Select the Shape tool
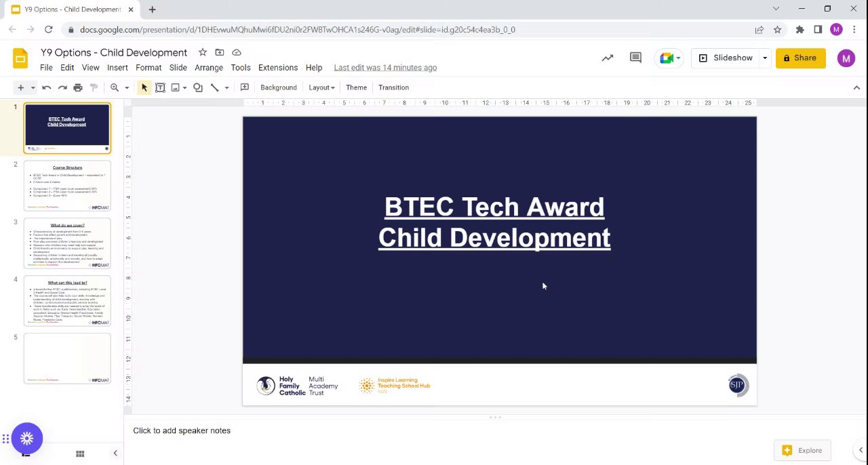This screenshot has width=868, height=465. [198, 87]
